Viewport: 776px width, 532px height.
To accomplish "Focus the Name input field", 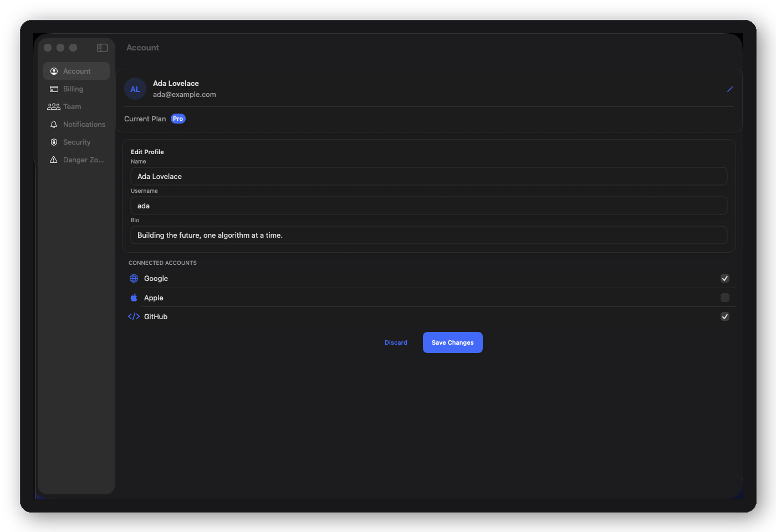I will coord(429,176).
